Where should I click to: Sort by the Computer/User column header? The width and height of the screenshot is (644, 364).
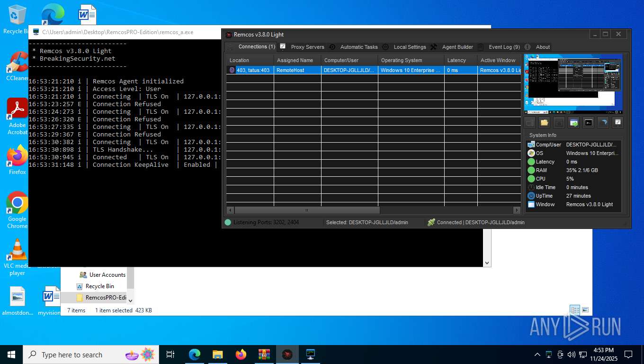(349, 60)
